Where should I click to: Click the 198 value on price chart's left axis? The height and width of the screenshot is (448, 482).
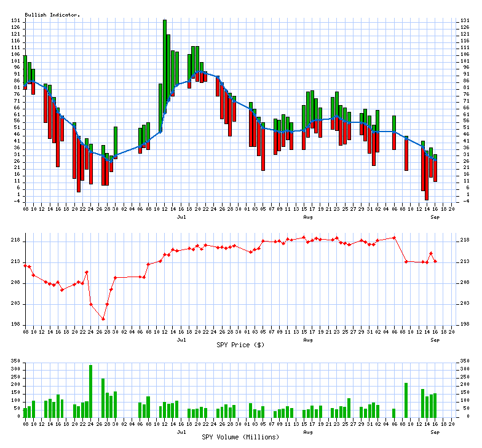15,325
